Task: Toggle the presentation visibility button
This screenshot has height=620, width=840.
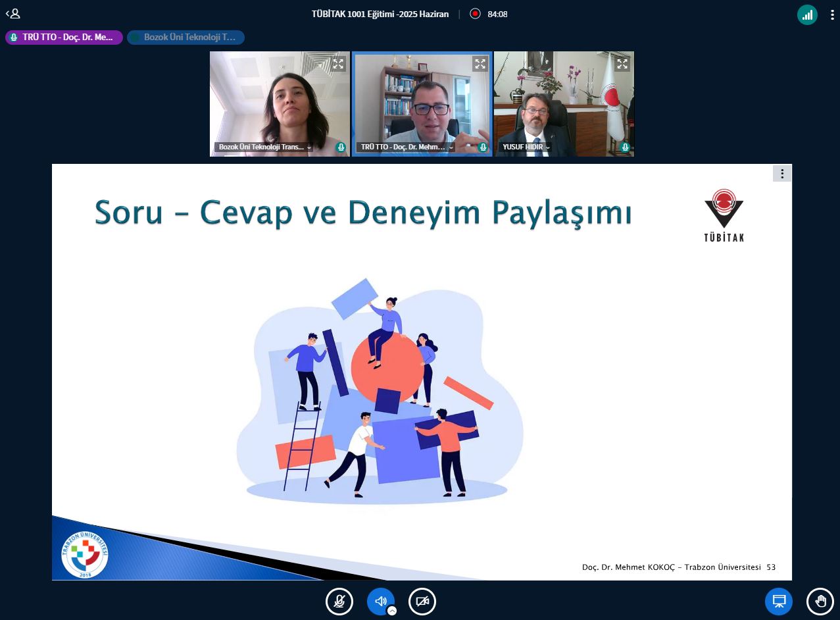Action: click(779, 602)
